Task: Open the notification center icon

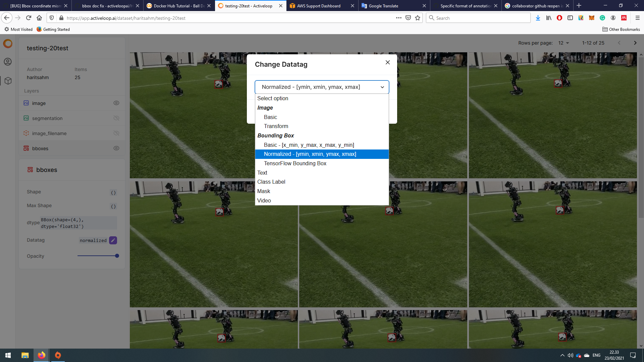Action: 633,355
